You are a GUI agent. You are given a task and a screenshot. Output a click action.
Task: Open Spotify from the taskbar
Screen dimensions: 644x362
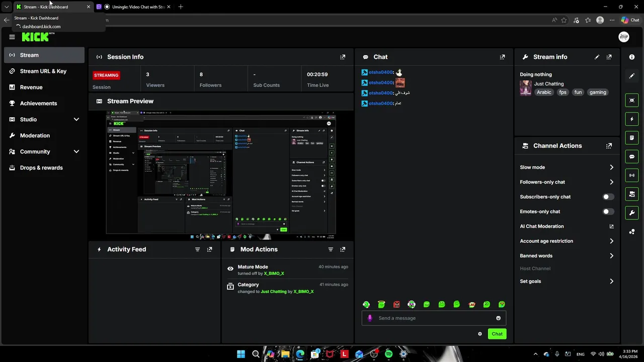(x=388, y=354)
